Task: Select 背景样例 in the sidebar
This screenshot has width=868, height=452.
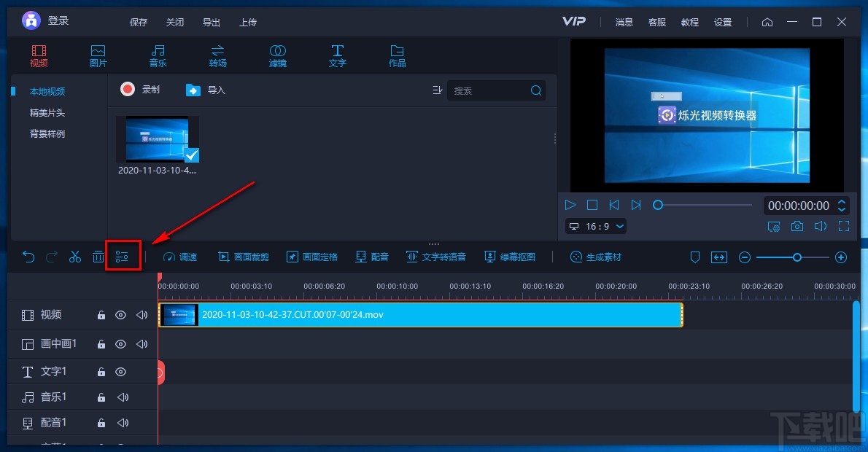Action: (x=47, y=133)
